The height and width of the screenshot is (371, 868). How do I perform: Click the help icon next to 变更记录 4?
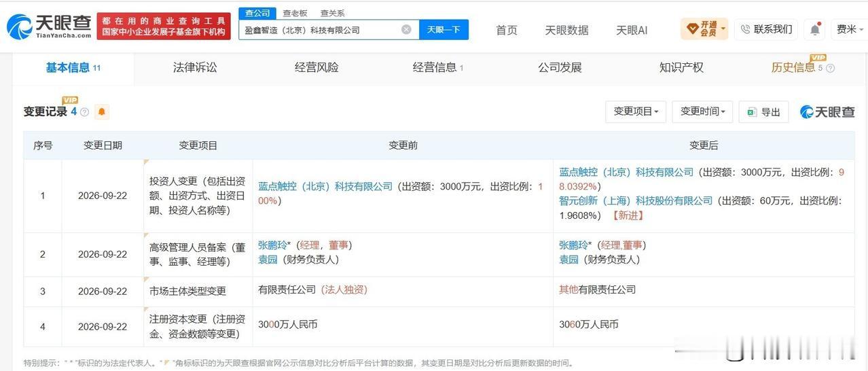(x=84, y=112)
